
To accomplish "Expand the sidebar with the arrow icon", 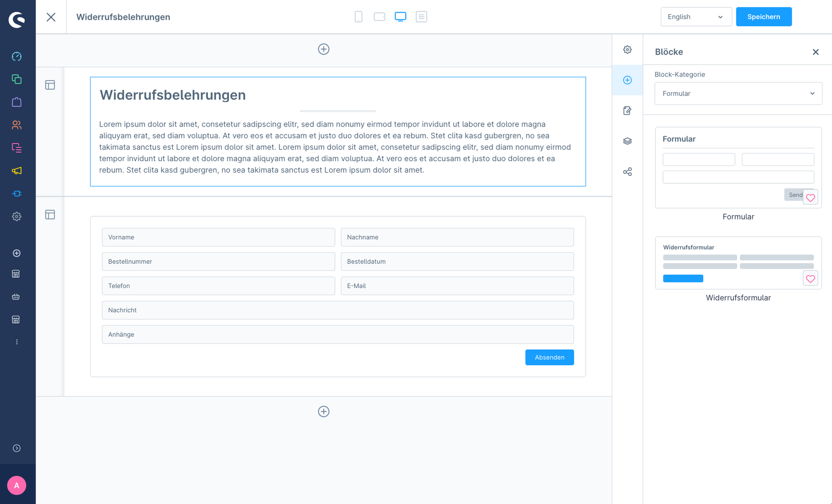I will pos(16,449).
